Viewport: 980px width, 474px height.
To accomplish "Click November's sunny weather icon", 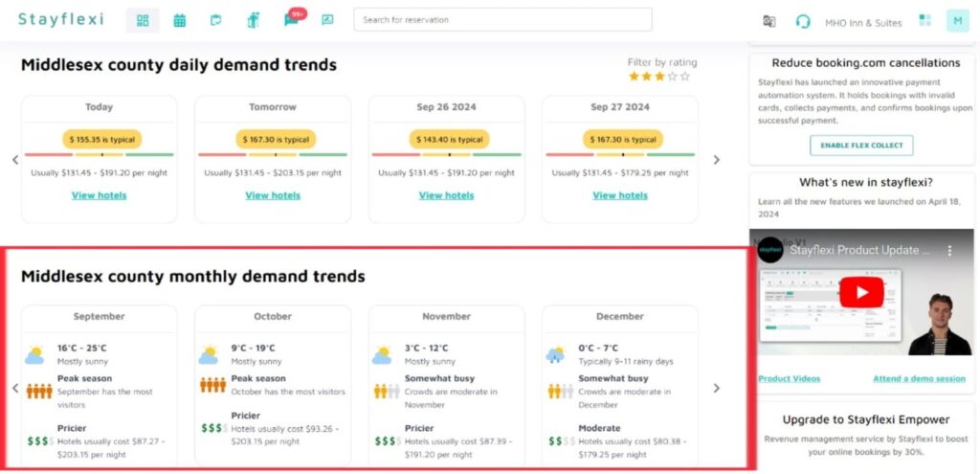I will coord(382,354).
